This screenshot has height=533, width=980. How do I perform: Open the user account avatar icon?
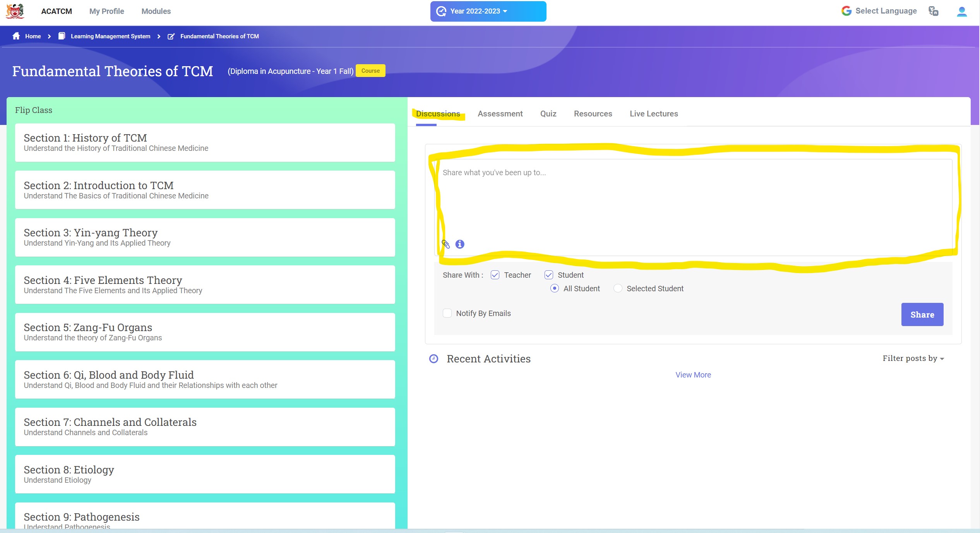coord(961,12)
